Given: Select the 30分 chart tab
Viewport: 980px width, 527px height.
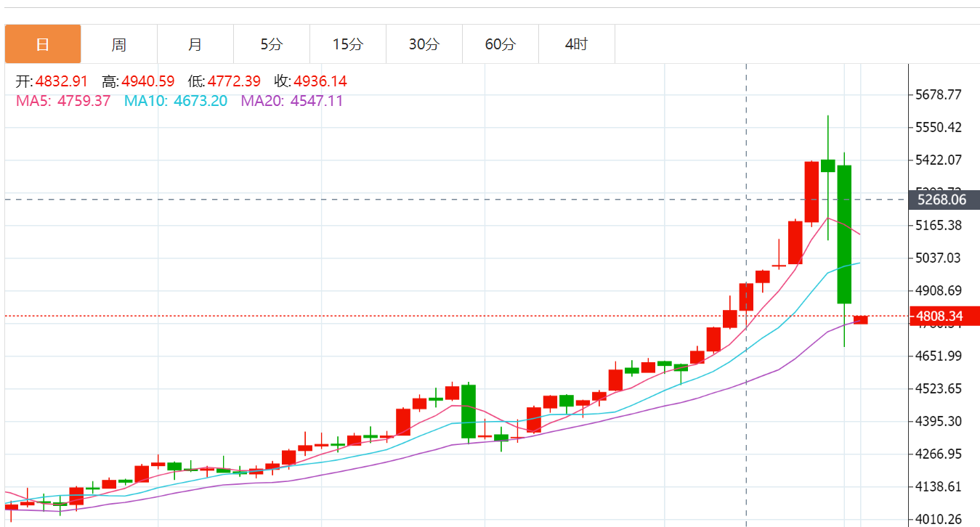Looking at the screenshot, I should (x=424, y=44).
